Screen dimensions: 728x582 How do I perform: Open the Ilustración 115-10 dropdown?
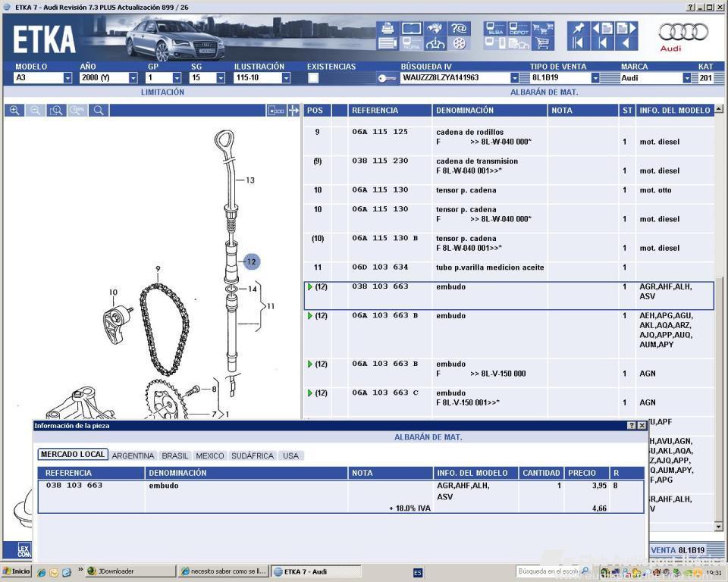coord(286,78)
